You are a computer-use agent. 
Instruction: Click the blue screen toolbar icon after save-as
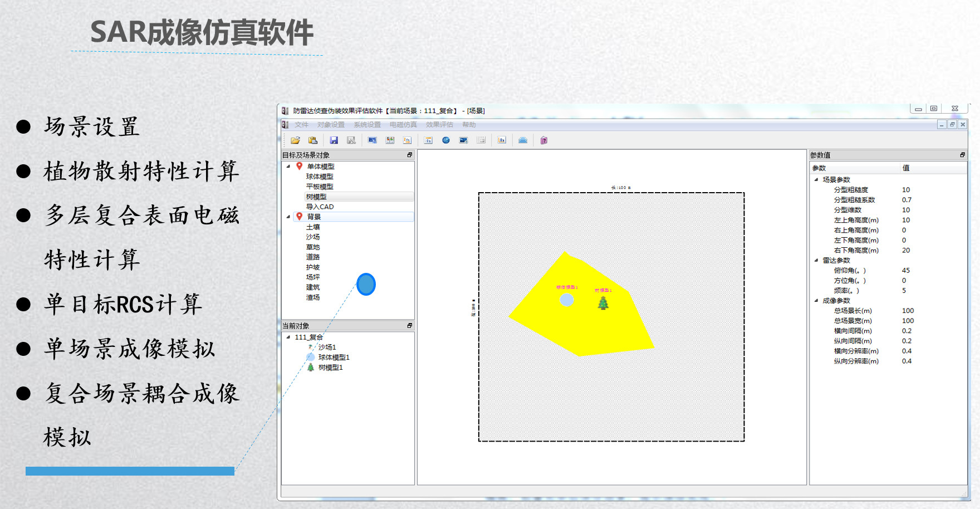point(373,140)
